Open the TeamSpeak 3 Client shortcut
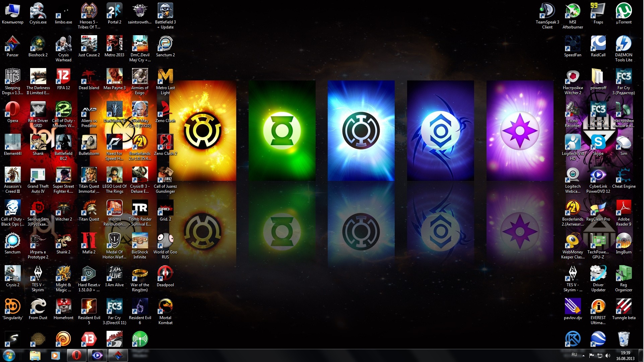Viewport: 644px width, 362px height. [547, 16]
